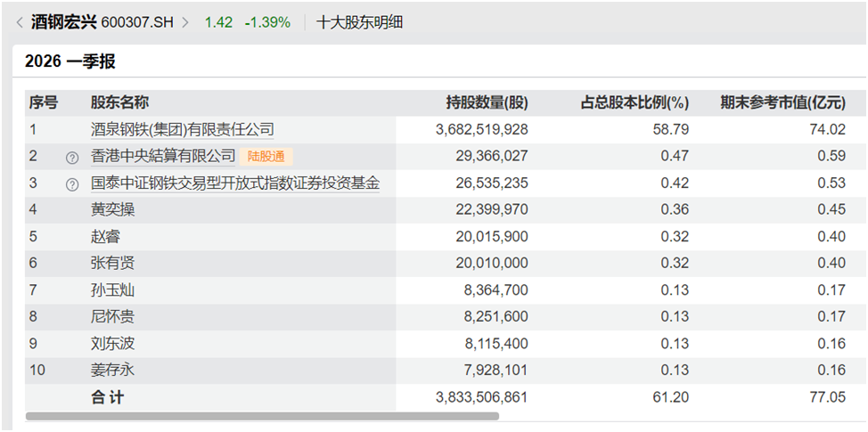Click the 十大股东明细 title

click(359, 22)
